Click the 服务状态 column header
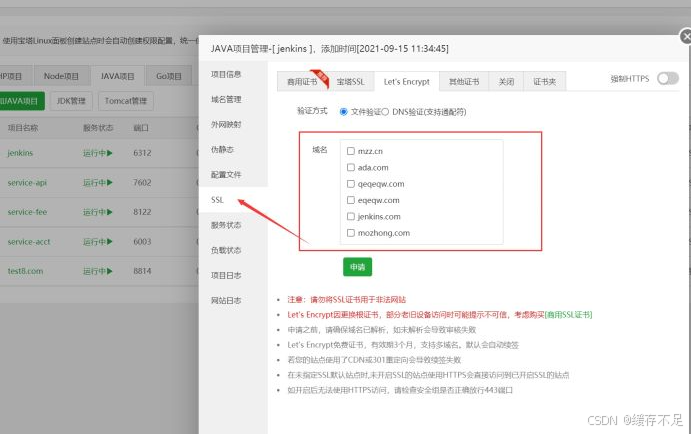Screen dimensions: 691x434 [98, 128]
